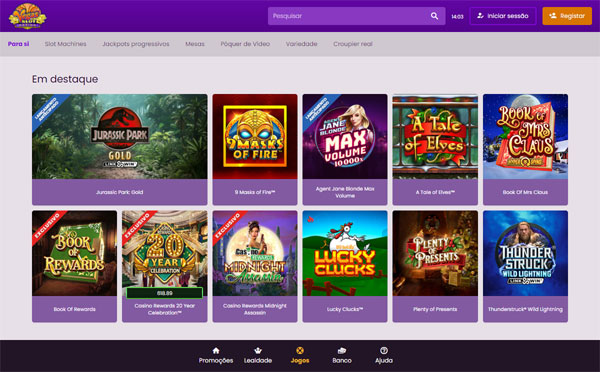The image size is (600, 372).
Task: Click the Pesquisar search field
Action: [x=356, y=16]
